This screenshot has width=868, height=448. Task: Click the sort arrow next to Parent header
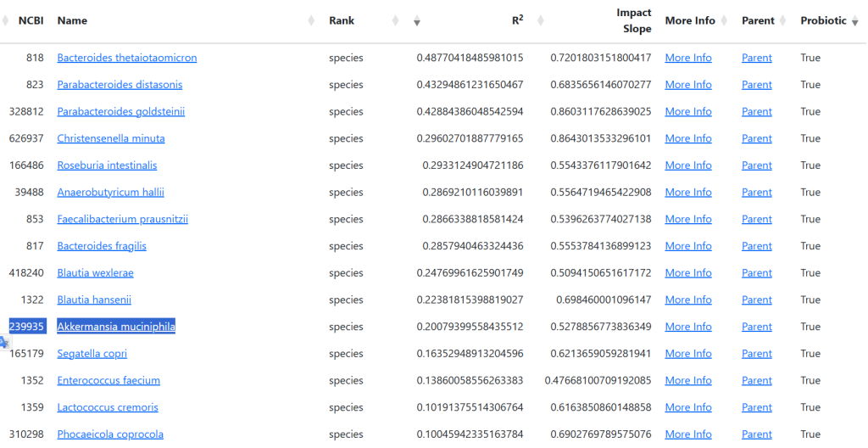(785, 21)
